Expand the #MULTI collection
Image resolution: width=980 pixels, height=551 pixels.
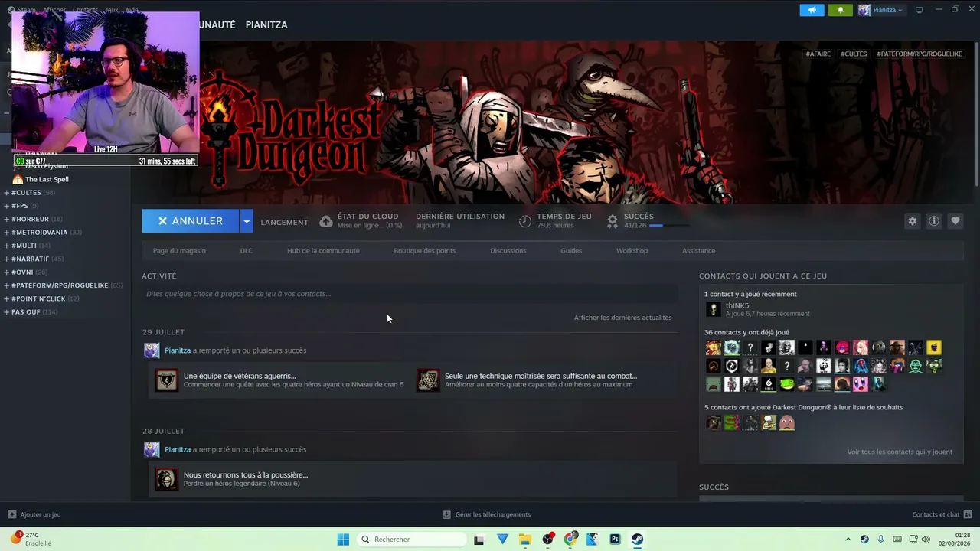[6, 246]
